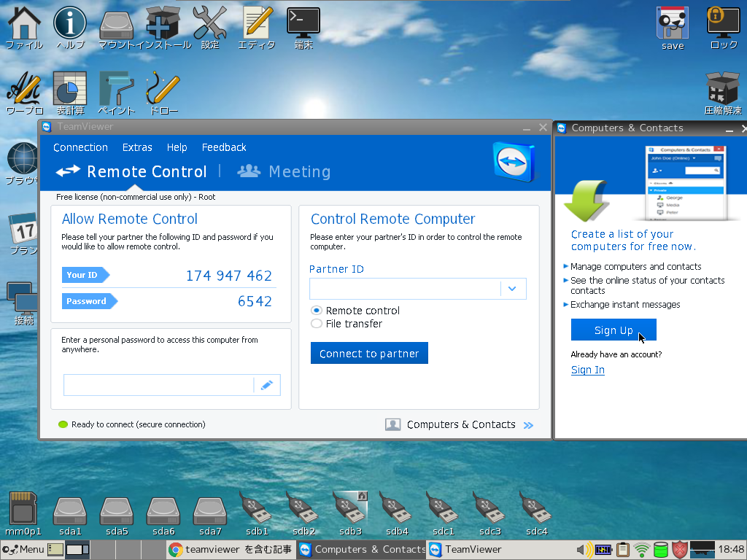The height and width of the screenshot is (560, 747).
Task: Switch to the Meeting tab
Action: (284, 171)
